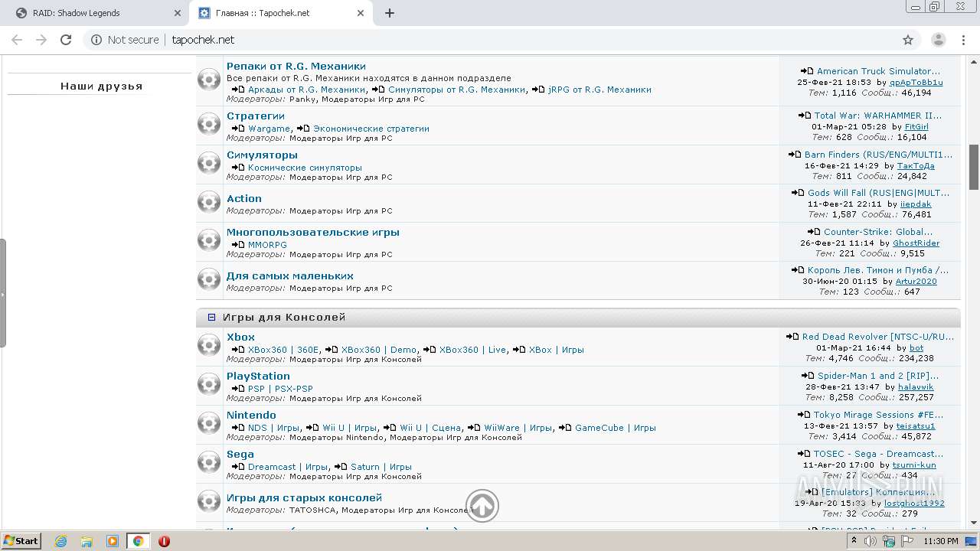Open media player from taskbar
Viewport: 980px width, 551px height.
tap(113, 541)
